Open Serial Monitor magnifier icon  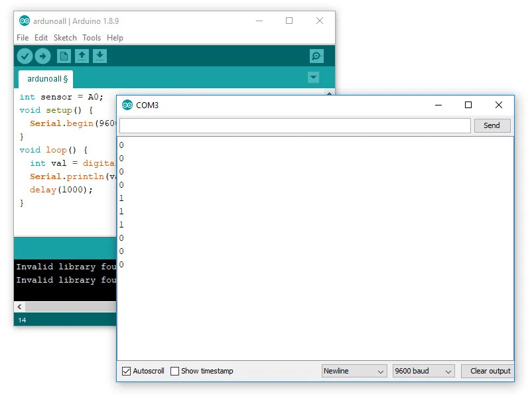(316, 56)
